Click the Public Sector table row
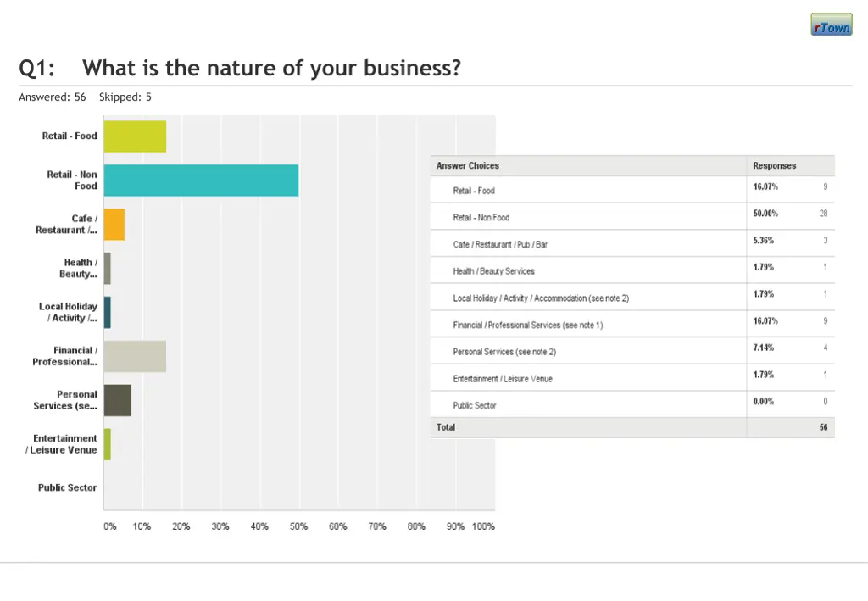Image resolution: width=868 pixels, height=601 pixels. [475, 405]
